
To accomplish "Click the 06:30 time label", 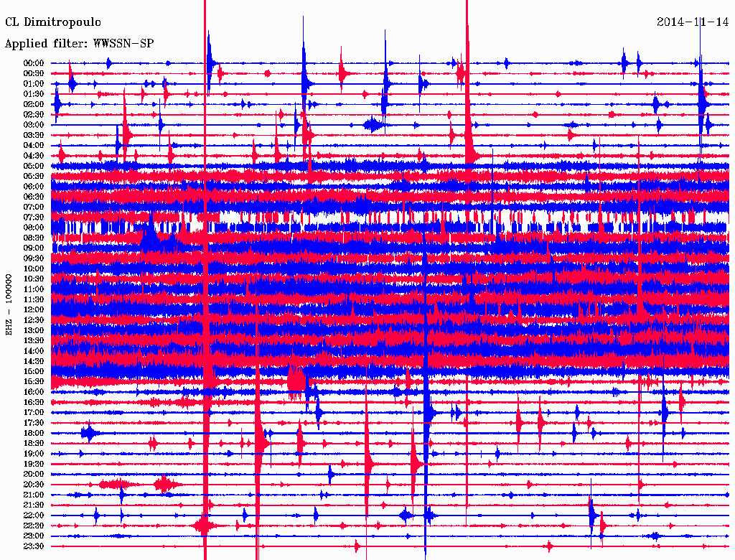I will (34, 197).
